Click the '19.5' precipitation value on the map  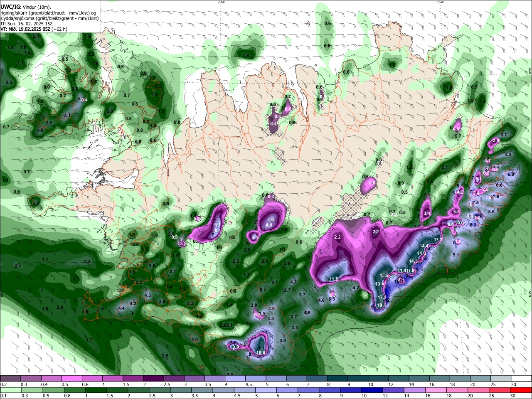(382, 305)
